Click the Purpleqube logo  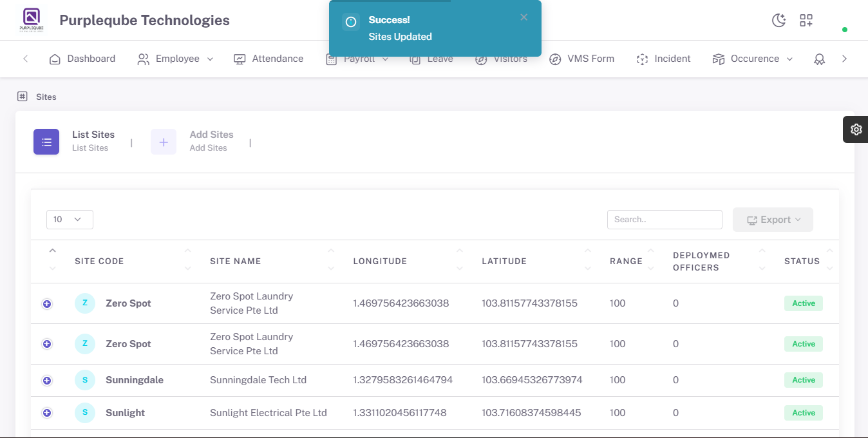(32, 20)
